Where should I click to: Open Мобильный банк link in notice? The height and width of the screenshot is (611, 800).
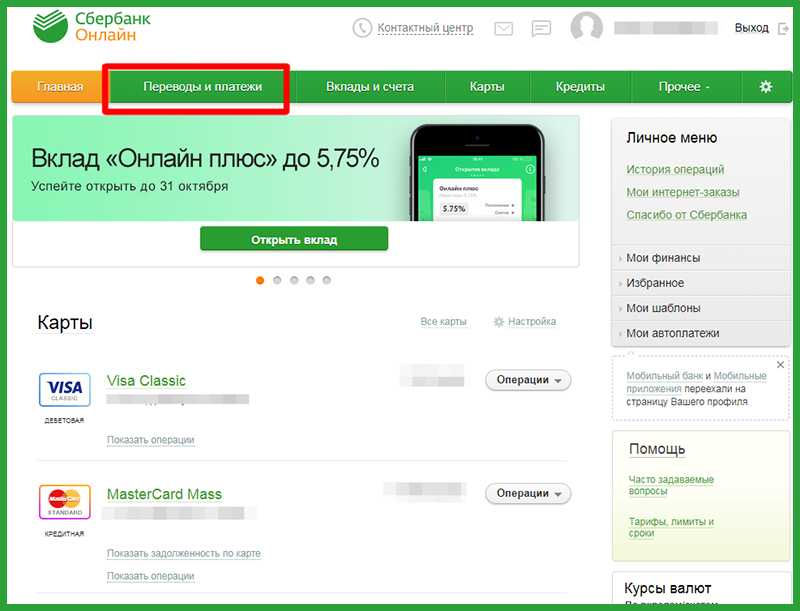pos(664,376)
